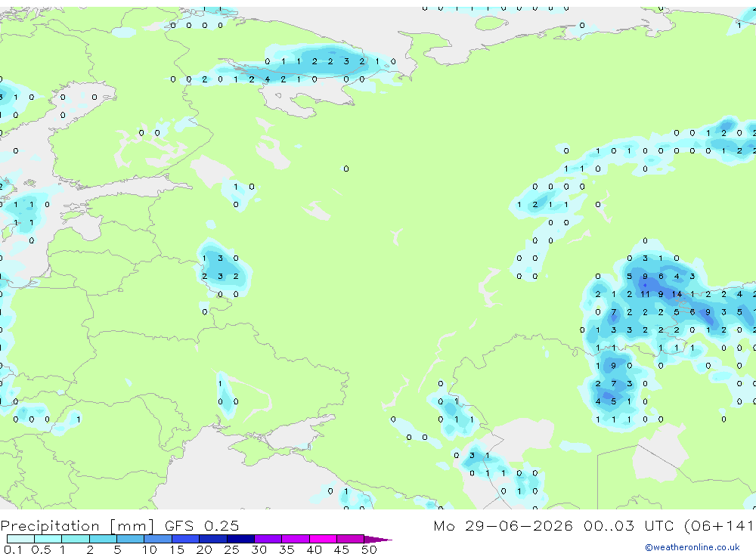Click the '40' legend scale label
756x554 pixels.
[314, 549]
